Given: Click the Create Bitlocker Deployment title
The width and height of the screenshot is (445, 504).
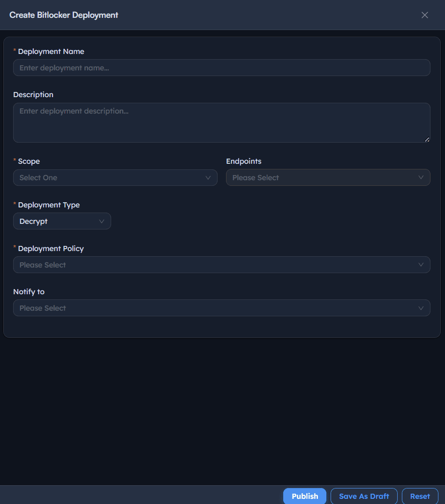Looking at the screenshot, I should (64, 15).
